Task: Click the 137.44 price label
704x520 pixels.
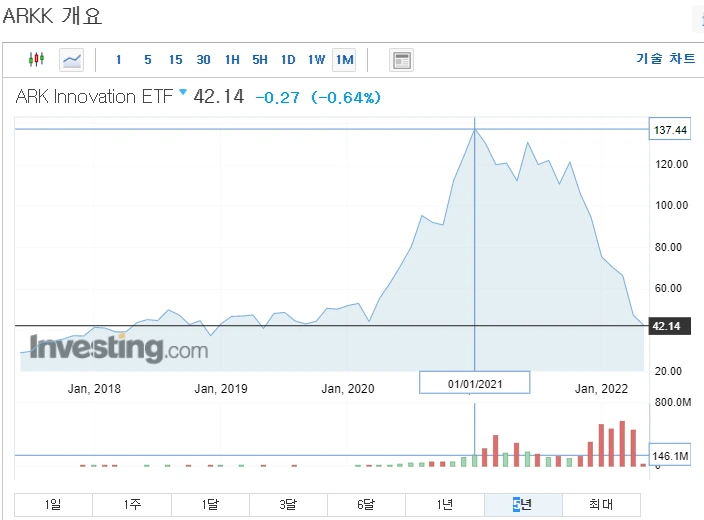Action: pos(670,130)
